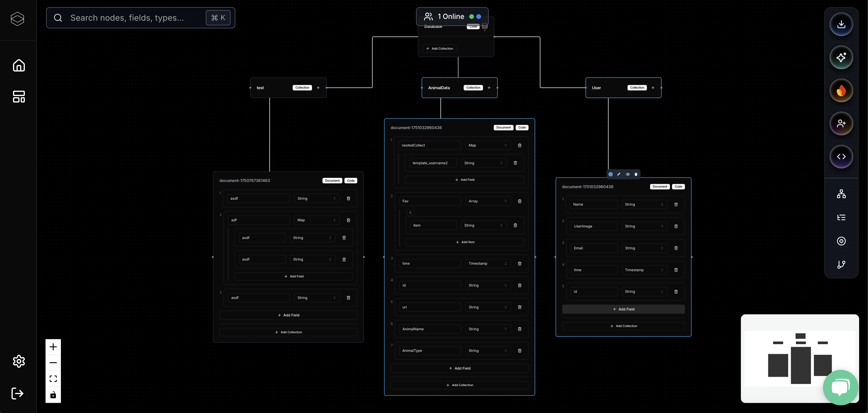Viewport: 868px width, 413px height.
Task: Click the search nodes input field
Action: pyautogui.click(x=135, y=17)
